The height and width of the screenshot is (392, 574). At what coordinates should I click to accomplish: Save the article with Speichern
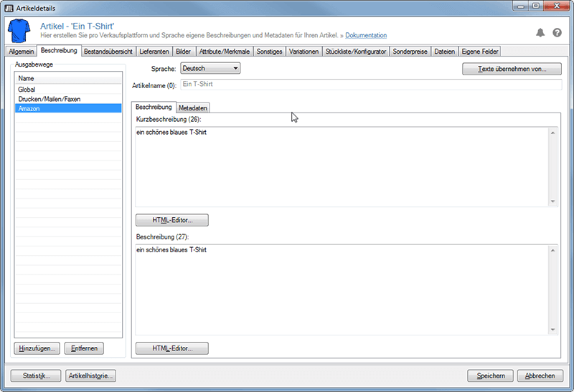click(491, 376)
